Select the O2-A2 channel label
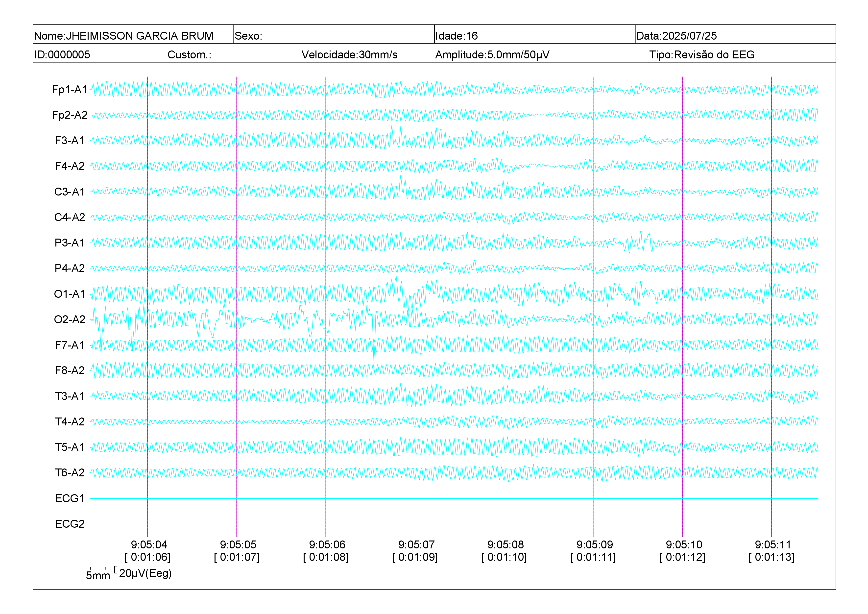The width and height of the screenshot is (868, 614). point(70,319)
